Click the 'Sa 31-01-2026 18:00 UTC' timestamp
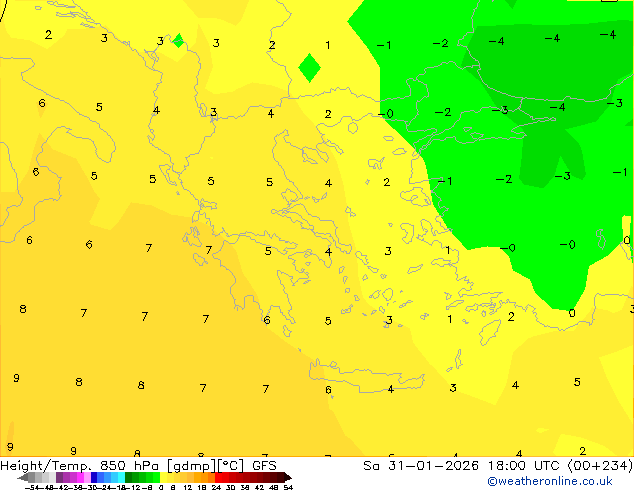634x490 pixels. click(x=463, y=466)
